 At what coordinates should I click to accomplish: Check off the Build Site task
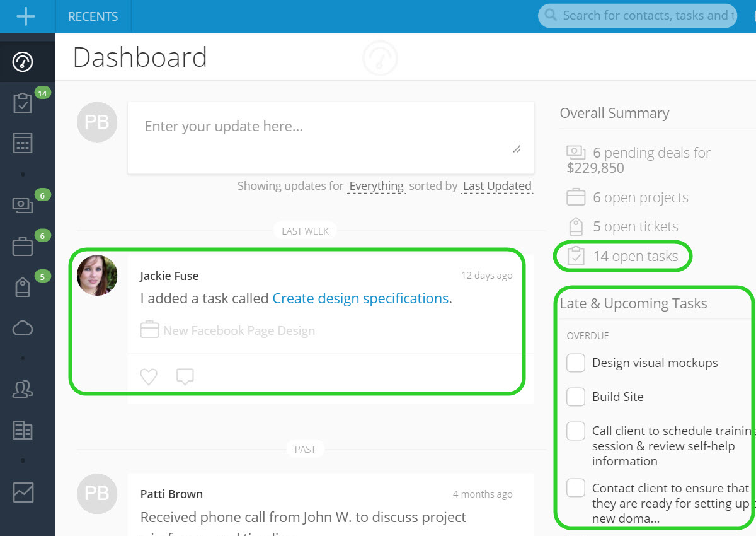point(576,397)
